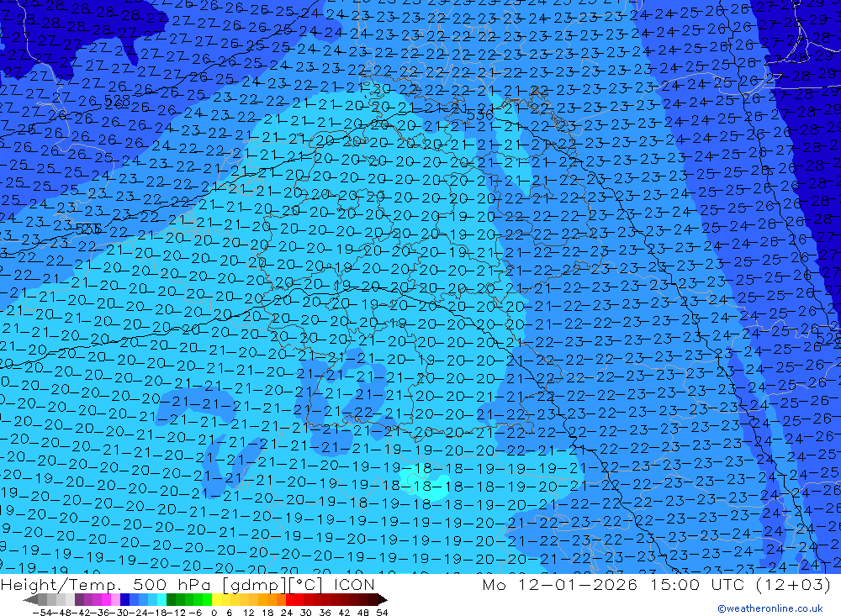The width and height of the screenshot is (841, 616).
Task: Pick the bright yellow legend swatch
Action: (217, 599)
